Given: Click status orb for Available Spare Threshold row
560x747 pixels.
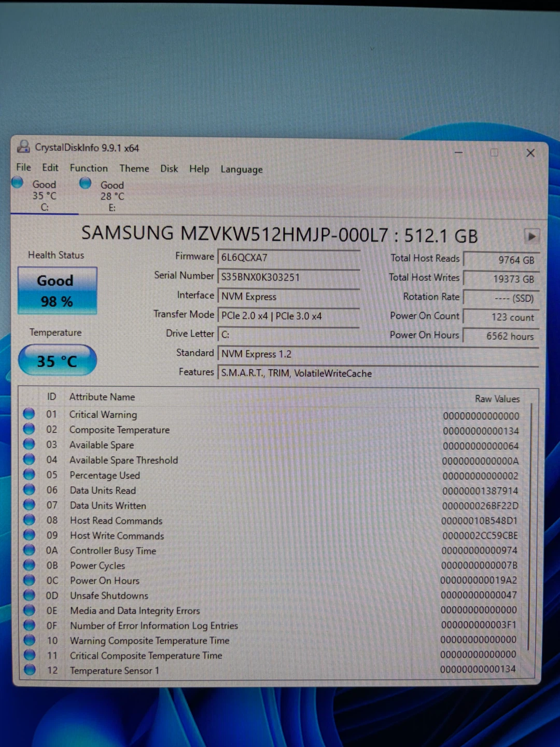Looking at the screenshot, I should (x=29, y=459).
